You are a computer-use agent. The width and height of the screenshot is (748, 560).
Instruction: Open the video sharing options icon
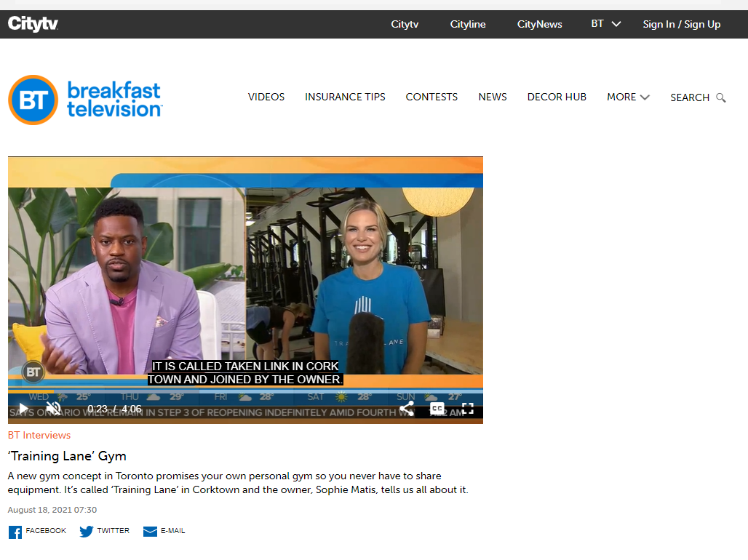(x=407, y=409)
